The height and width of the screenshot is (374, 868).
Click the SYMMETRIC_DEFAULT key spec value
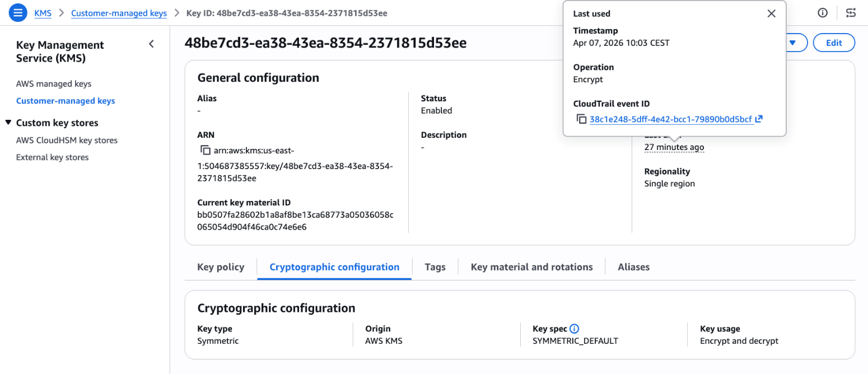(575, 341)
